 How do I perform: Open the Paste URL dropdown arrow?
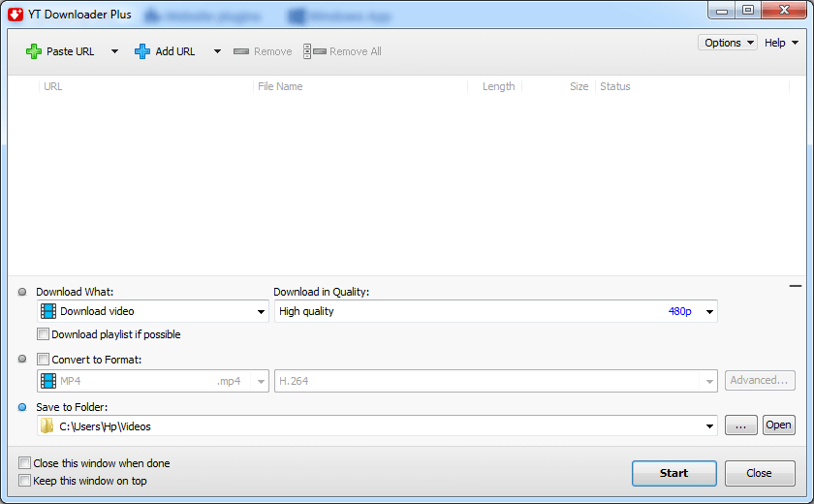point(114,51)
